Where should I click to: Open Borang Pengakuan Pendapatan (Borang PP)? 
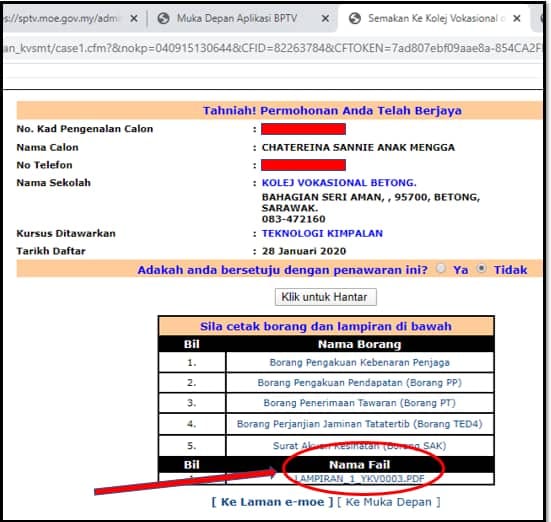click(359, 382)
